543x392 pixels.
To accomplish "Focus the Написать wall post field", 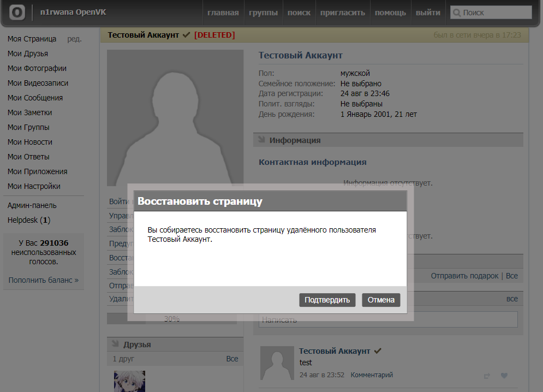I will (388, 319).
